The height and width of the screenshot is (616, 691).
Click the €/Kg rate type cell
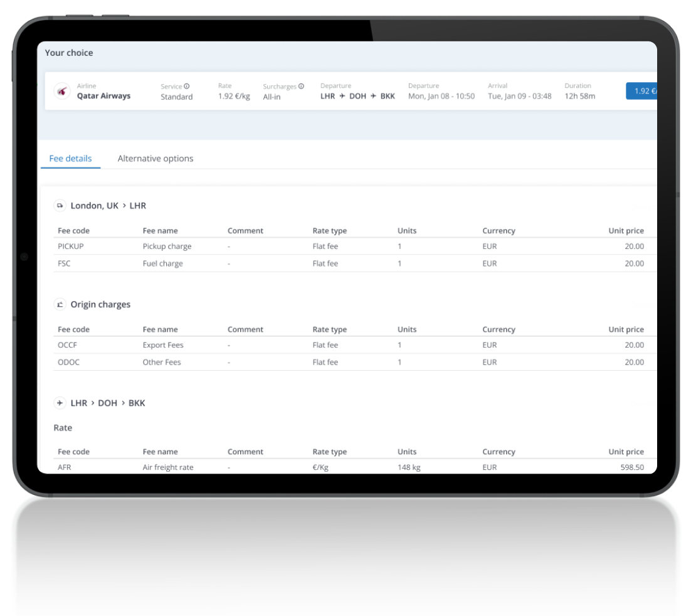(x=321, y=467)
